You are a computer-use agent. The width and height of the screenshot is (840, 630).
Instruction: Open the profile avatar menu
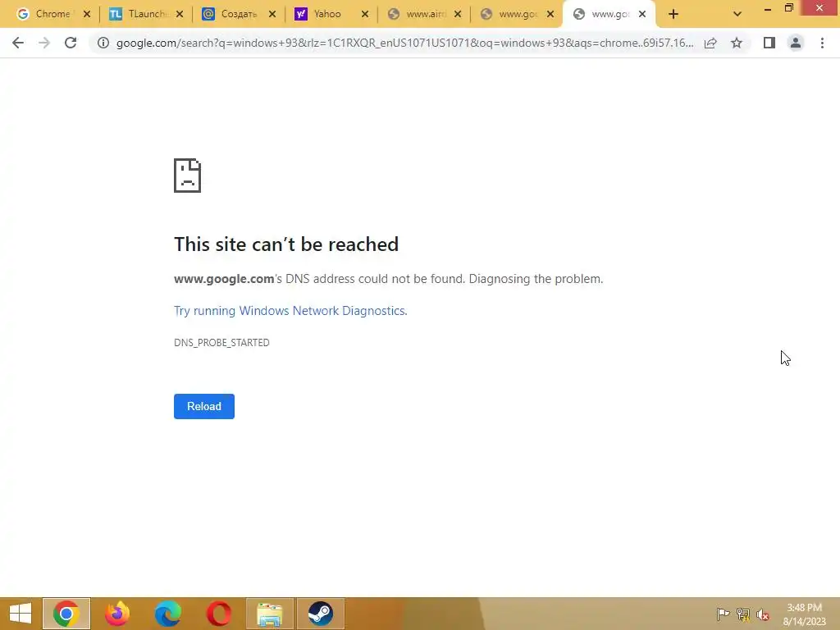pyautogui.click(x=796, y=43)
